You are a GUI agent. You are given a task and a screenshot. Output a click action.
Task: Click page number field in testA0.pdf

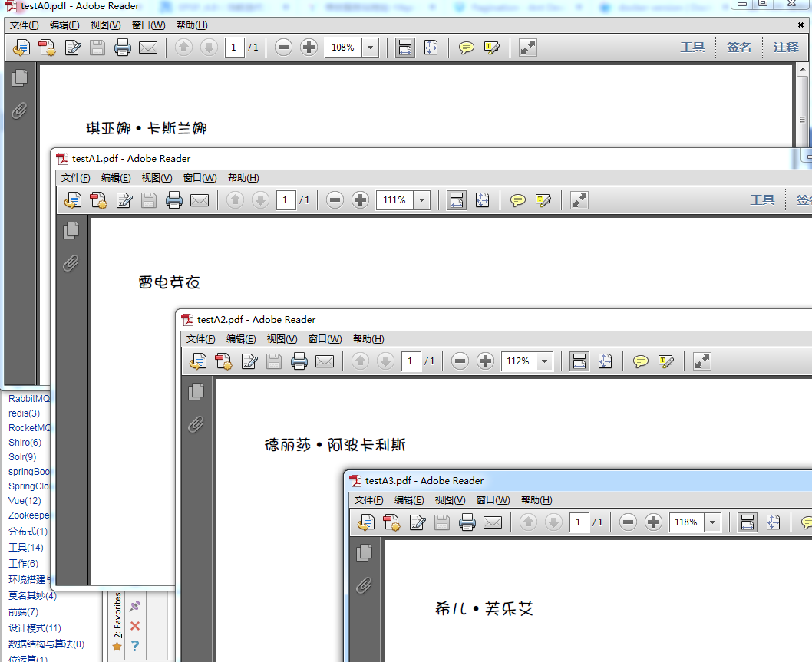[235, 48]
